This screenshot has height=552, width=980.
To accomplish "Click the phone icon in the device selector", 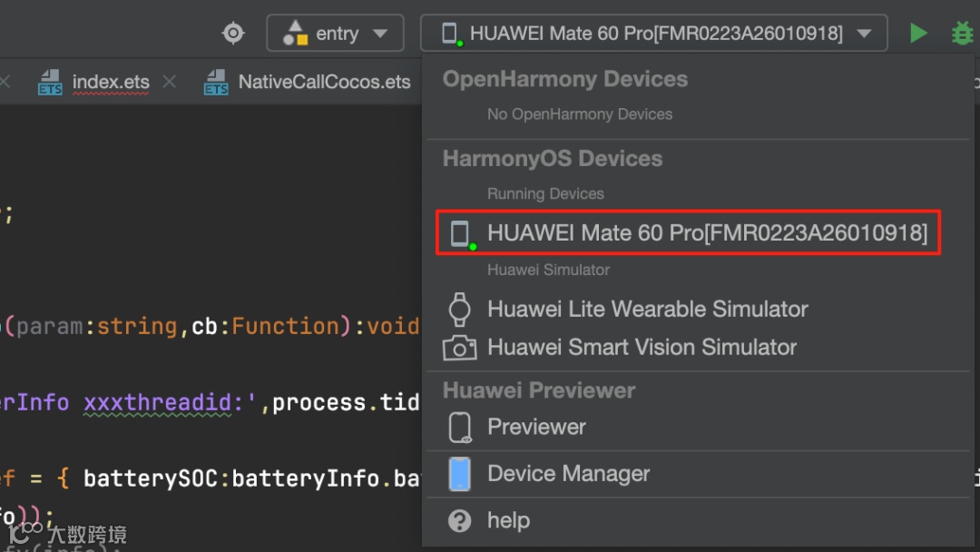I will (x=450, y=33).
